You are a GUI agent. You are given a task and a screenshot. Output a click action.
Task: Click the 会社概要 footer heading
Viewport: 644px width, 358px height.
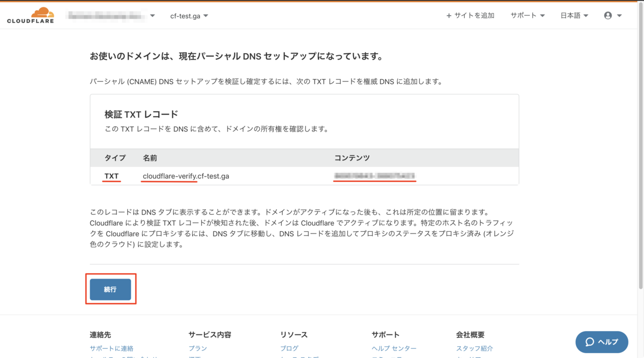[x=470, y=334]
